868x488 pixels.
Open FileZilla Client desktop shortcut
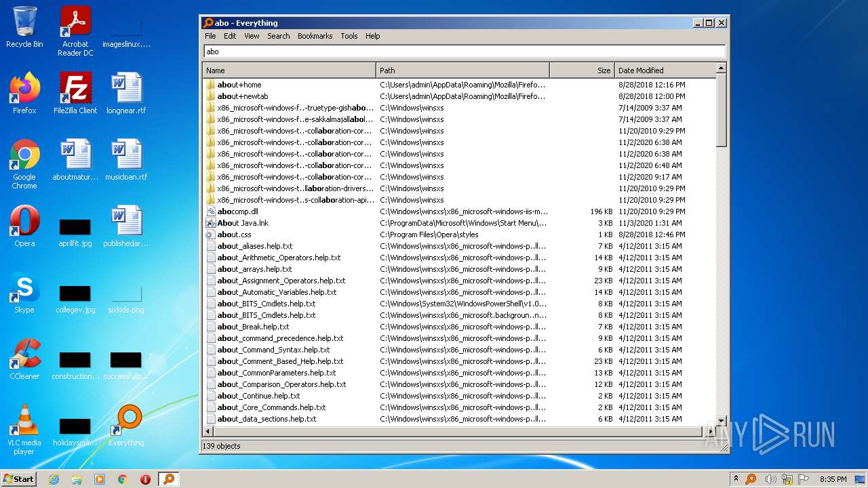click(x=75, y=94)
